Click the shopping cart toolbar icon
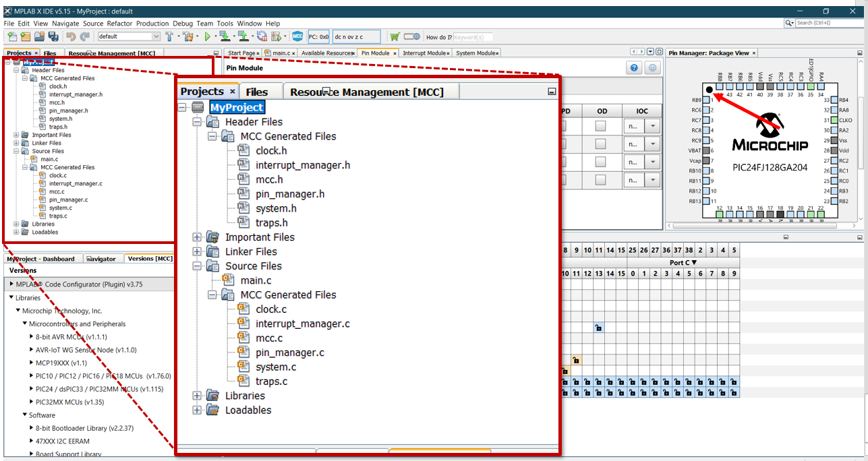 point(395,36)
